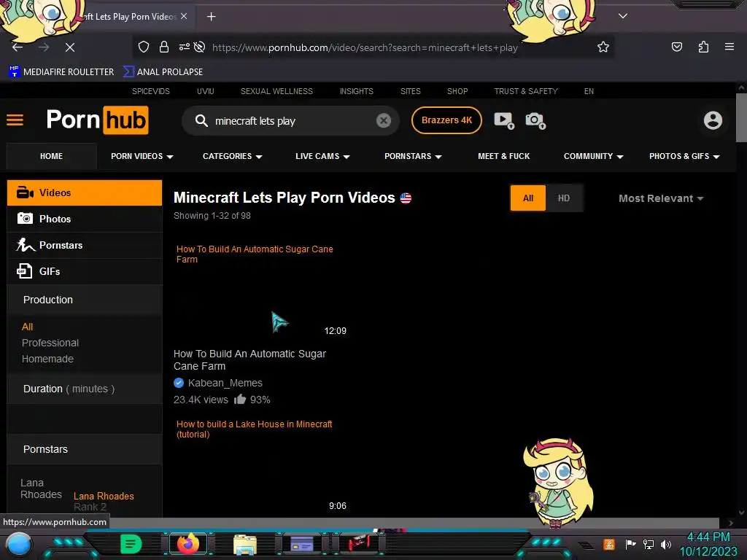Open the site permissions icon in address bar
This screenshot has width=747, height=560.
[x=184, y=47]
